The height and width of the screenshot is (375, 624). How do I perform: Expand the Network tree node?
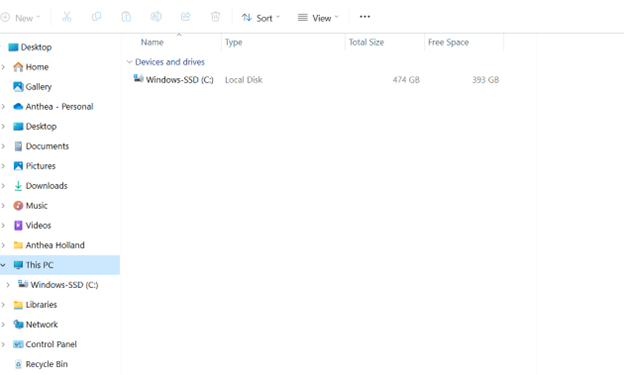pos(3,325)
